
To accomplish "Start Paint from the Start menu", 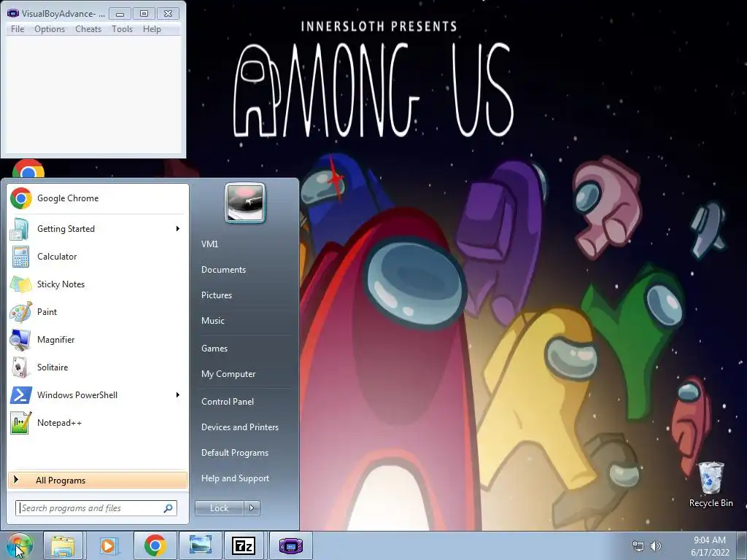I will pyautogui.click(x=98, y=312).
